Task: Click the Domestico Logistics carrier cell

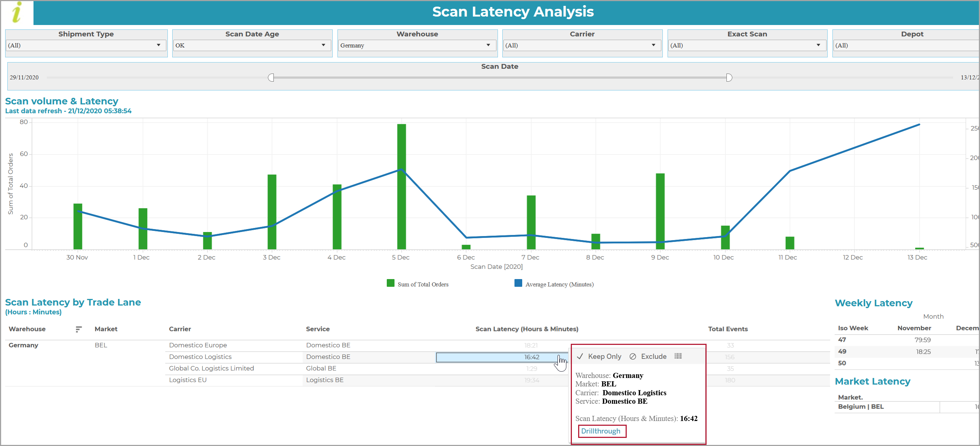Action: coord(200,357)
